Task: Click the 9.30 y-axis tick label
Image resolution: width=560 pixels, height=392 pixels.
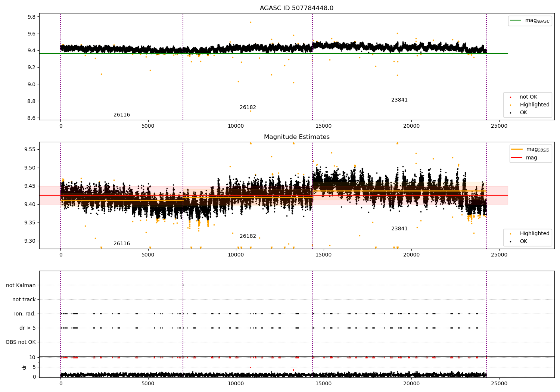Action: tap(30, 241)
